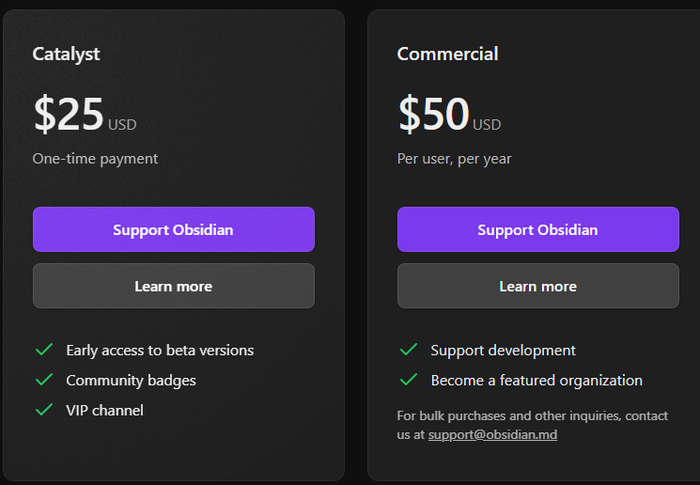This screenshot has width=700, height=485.
Task: Select the Commercial plan heading
Action: [x=447, y=54]
